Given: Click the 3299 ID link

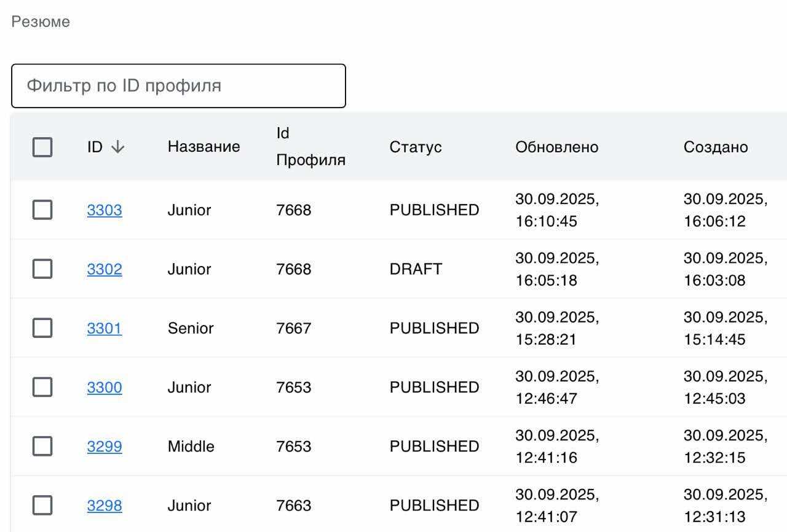Looking at the screenshot, I should tap(105, 446).
